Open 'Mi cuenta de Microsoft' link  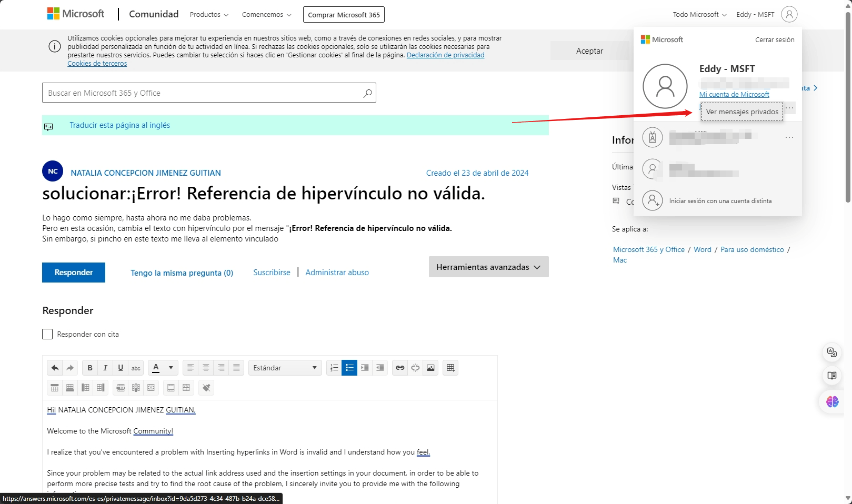click(734, 95)
